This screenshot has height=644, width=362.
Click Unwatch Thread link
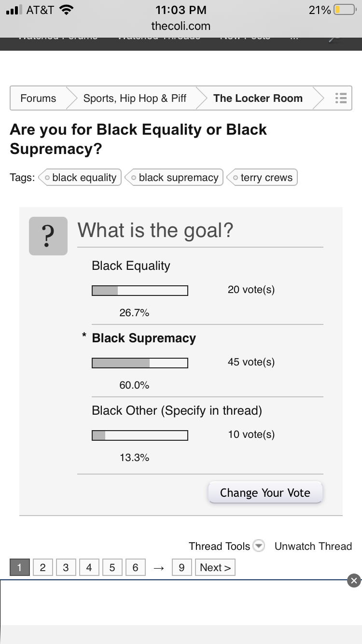click(313, 546)
